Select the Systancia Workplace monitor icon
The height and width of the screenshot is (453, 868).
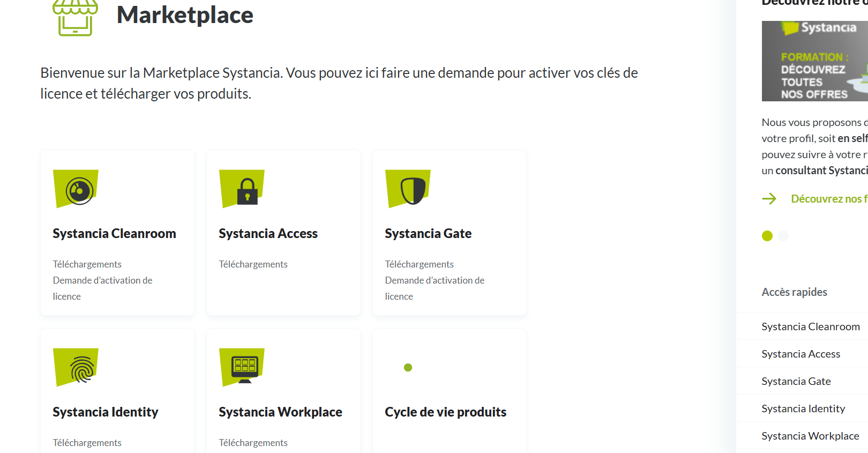(242, 367)
